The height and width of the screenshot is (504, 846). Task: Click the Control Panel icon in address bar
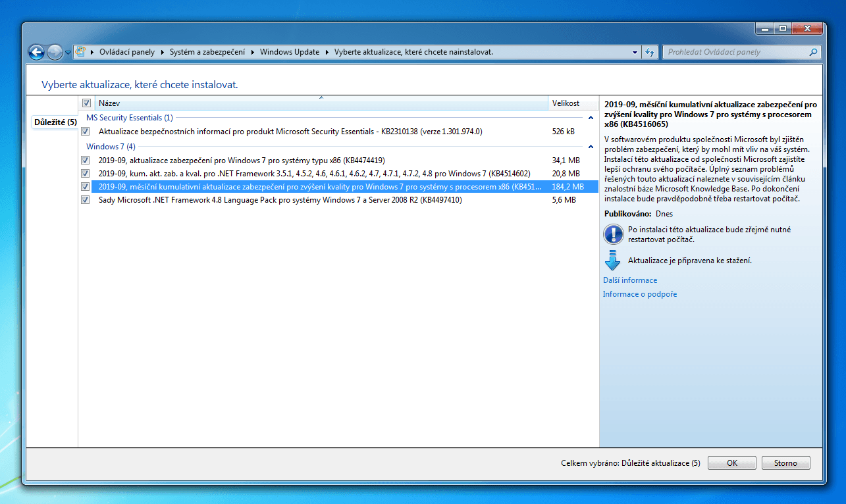click(x=80, y=52)
